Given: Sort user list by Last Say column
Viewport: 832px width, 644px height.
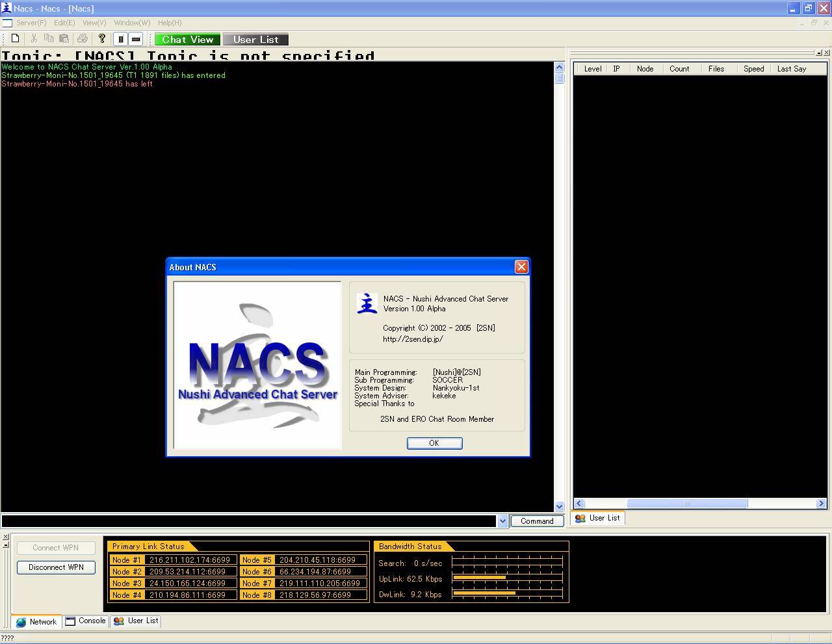Looking at the screenshot, I should (792, 69).
